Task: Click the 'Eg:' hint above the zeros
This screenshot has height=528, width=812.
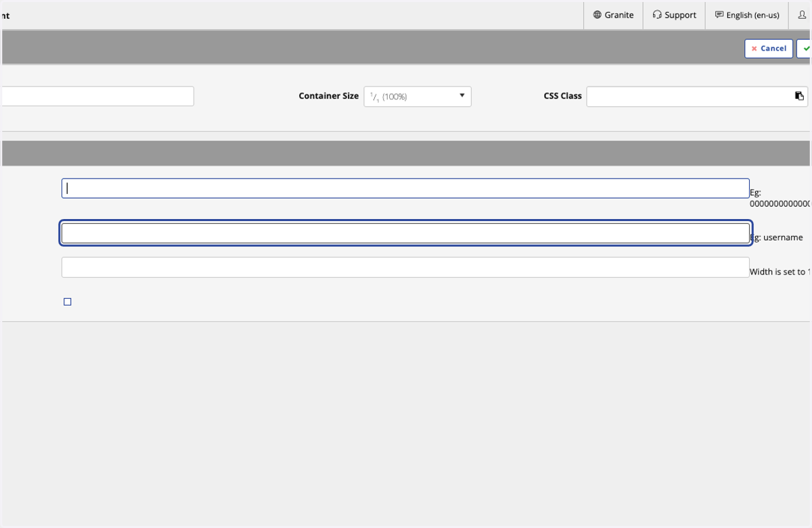Action: [x=755, y=193]
